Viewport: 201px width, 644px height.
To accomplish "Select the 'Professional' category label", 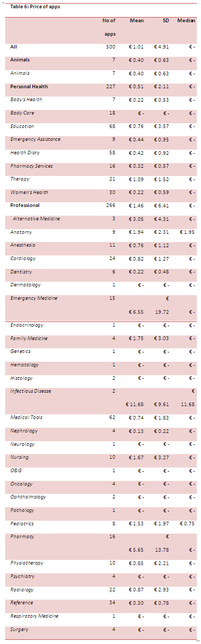I will tap(25, 205).
